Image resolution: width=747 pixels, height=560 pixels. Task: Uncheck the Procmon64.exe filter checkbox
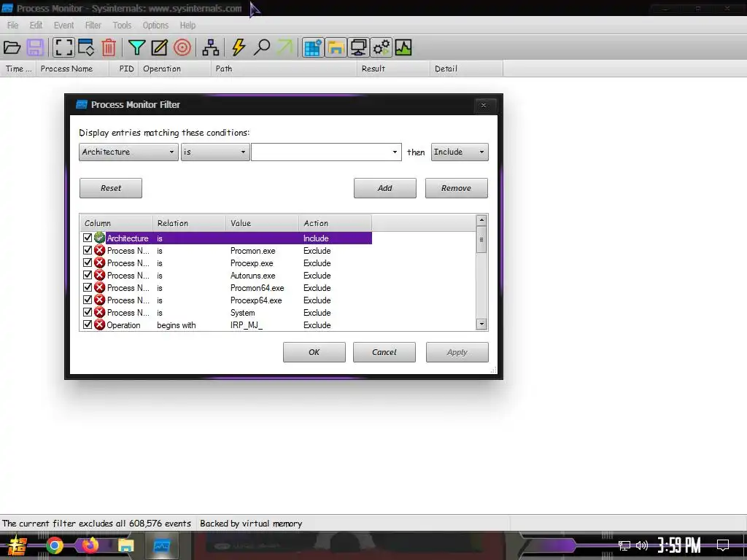pyautogui.click(x=88, y=287)
